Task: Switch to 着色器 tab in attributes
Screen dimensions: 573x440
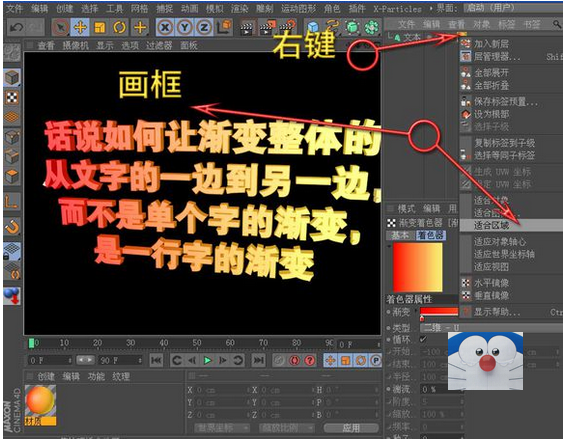Action: (x=430, y=235)
